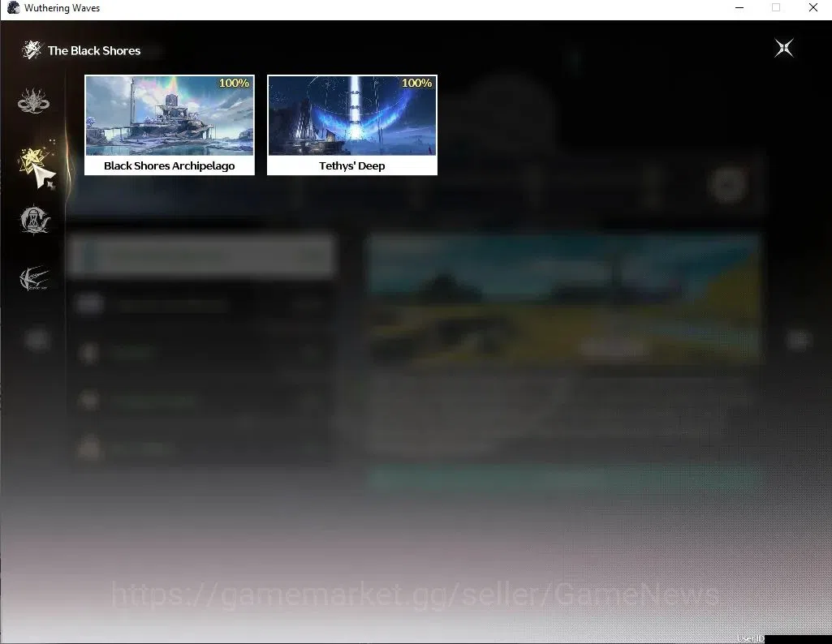Screen dimensions: 832x644
Task: Select the circular emblem region icon in the sidebar
Action: [x=34, y=220]
